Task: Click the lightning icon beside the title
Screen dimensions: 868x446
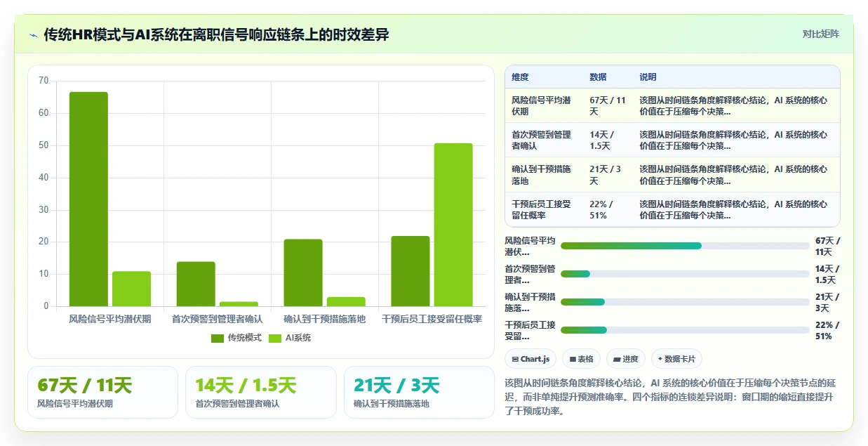Action: point(33,34)
